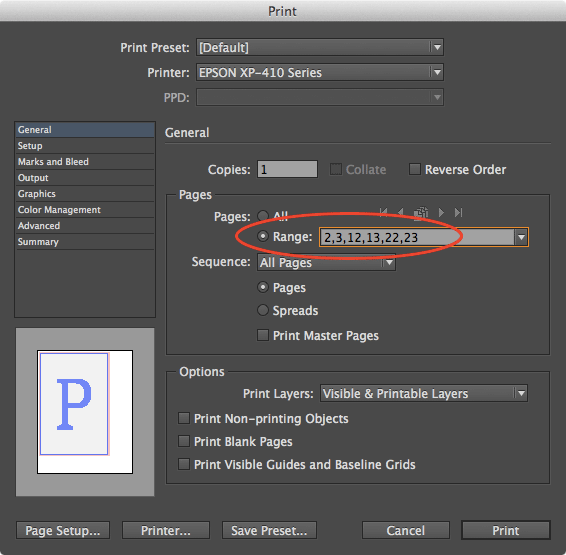This screenshot has width=566, height=555.
Task: Switch to the Setup panel
Action: (85, 146)
